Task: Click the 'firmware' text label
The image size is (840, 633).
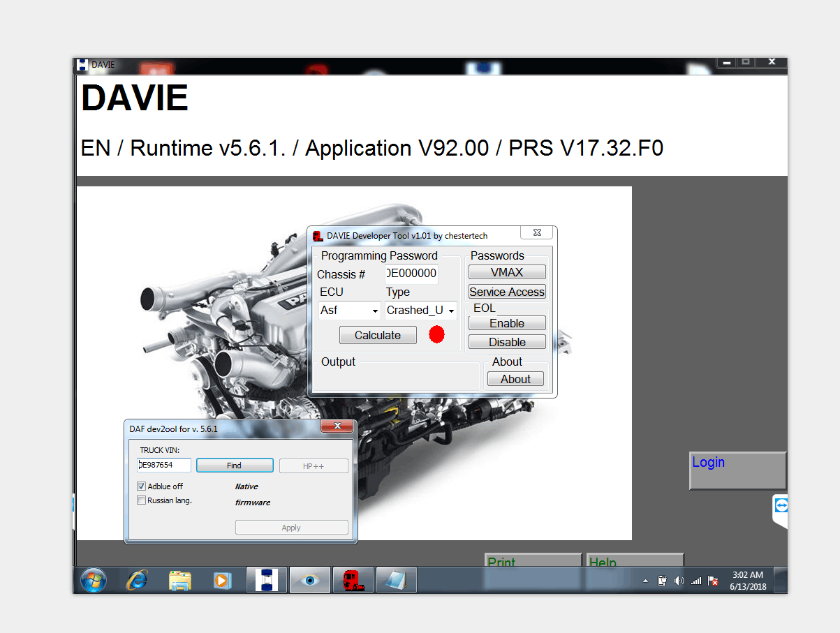Action: click(x=253, y=502)
